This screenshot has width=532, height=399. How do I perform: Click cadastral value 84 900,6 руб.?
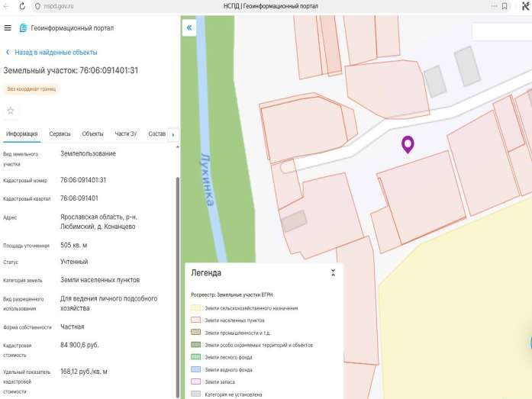pos(79,345)
